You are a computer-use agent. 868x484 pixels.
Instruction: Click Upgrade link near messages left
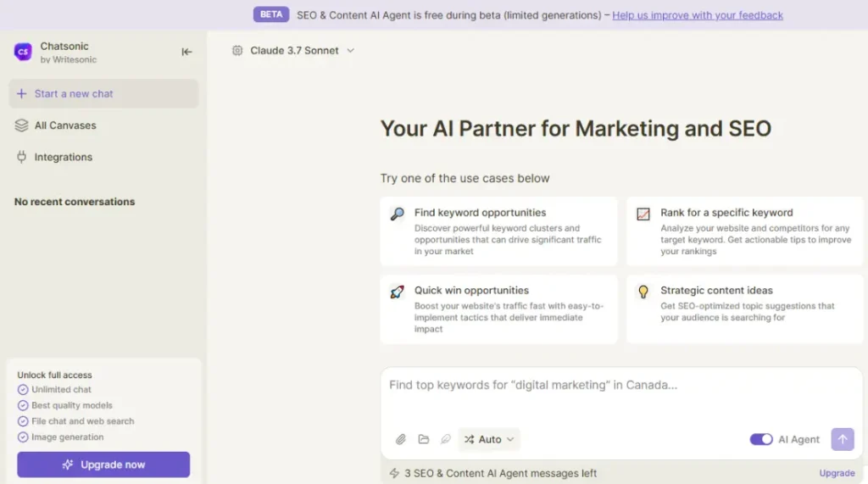837,473
